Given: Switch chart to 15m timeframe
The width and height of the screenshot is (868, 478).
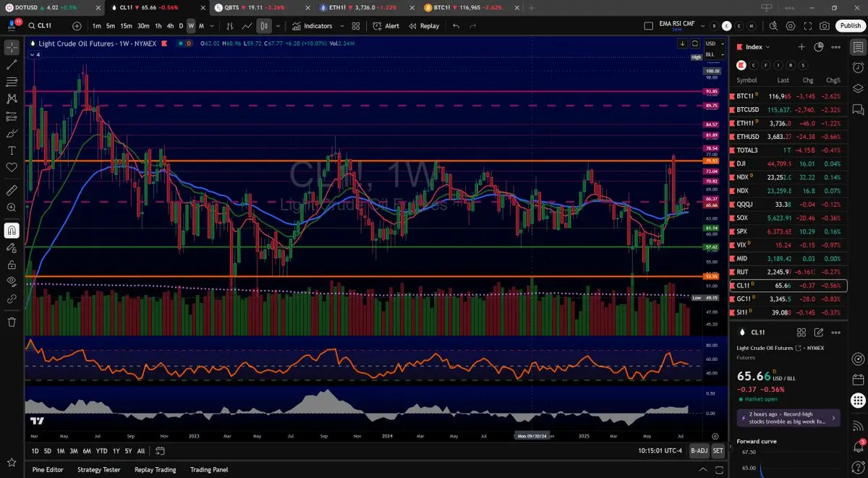Looking at the screenshot, I should (x=126, y=25).
